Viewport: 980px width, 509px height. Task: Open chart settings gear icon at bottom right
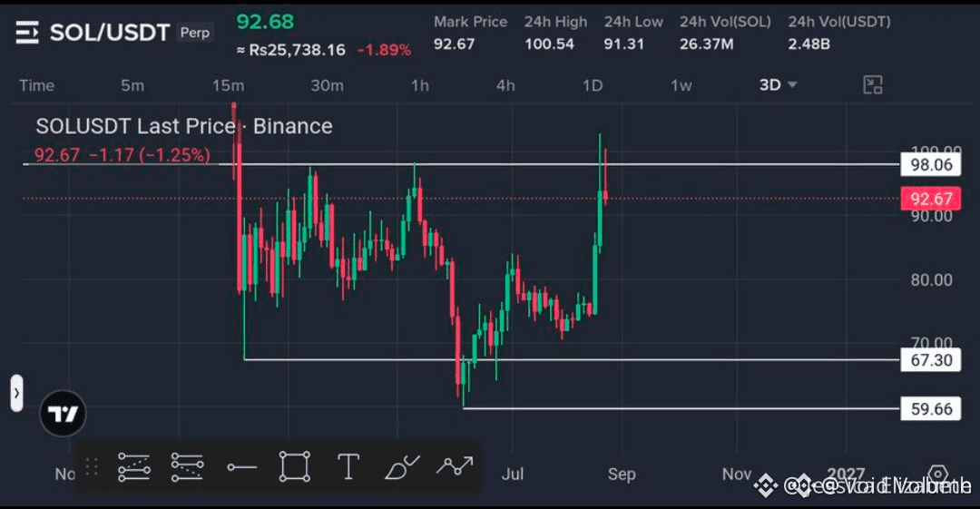936,475
